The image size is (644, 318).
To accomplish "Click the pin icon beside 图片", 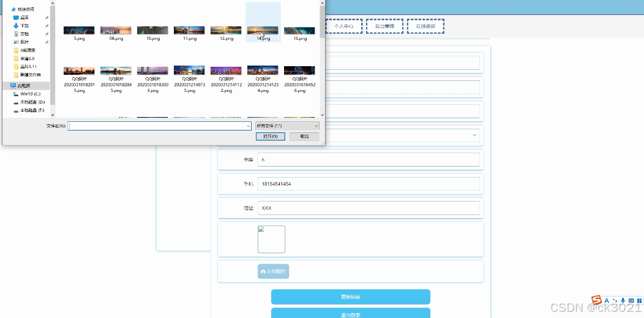I will (47, 42).
